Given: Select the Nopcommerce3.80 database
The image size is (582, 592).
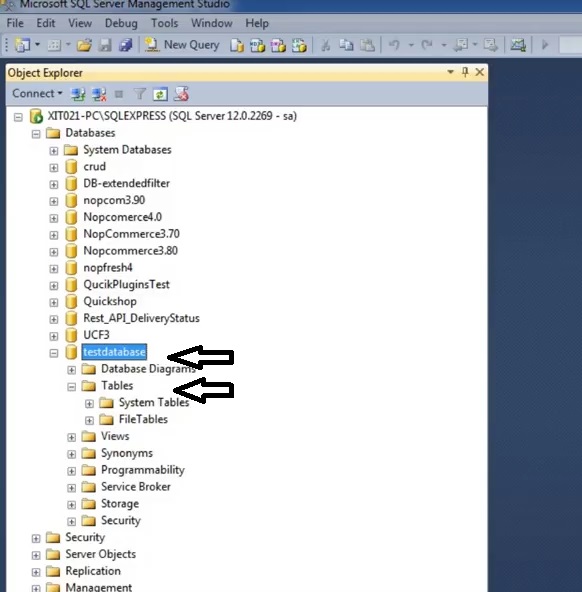Looking at the screenshot, I should point(130,251).
